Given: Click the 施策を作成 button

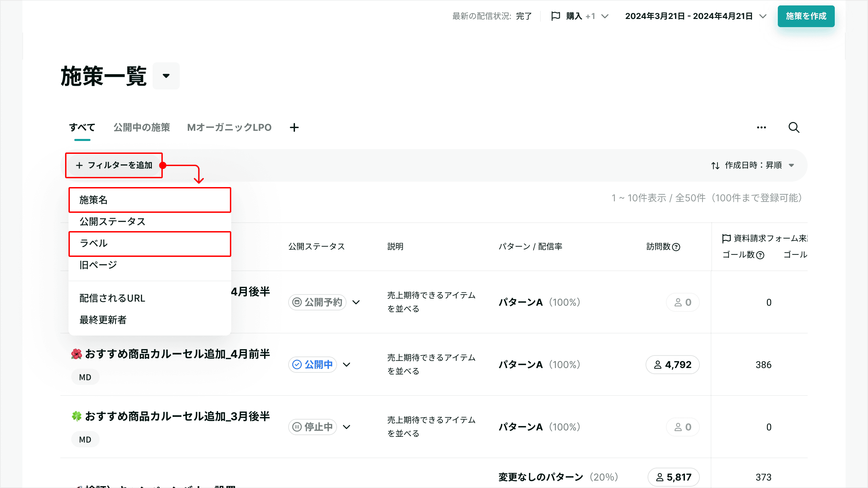Looking at the screenshot, I should [x=806, y=16].
